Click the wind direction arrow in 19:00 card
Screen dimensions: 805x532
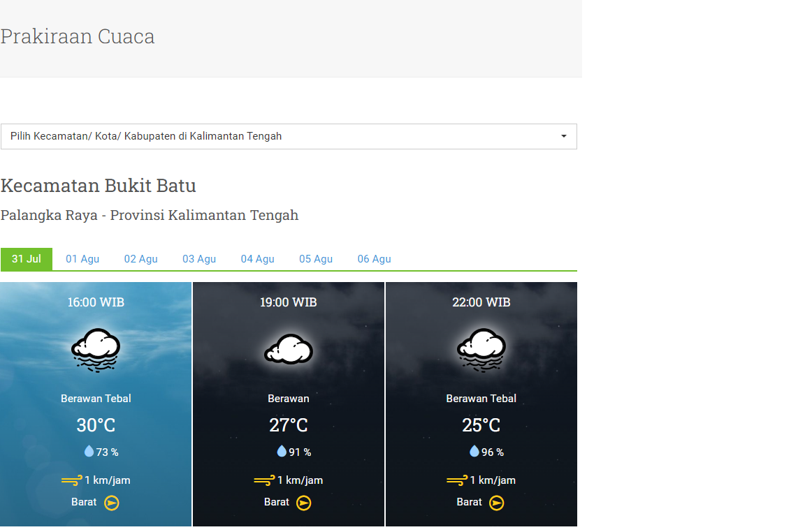[x=304, y=503]
